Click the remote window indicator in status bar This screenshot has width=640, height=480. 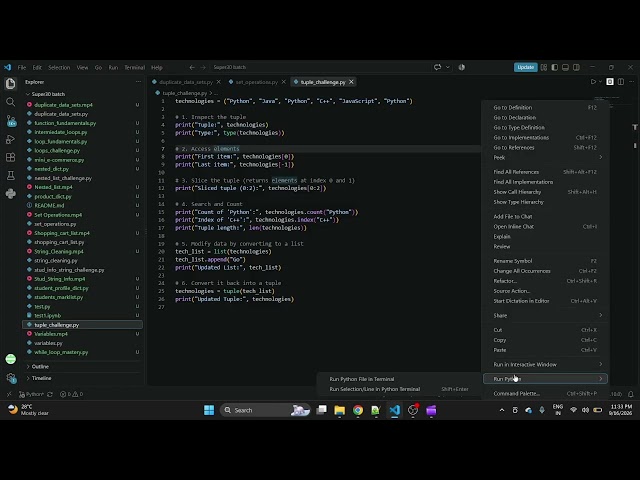coord(9,394)
